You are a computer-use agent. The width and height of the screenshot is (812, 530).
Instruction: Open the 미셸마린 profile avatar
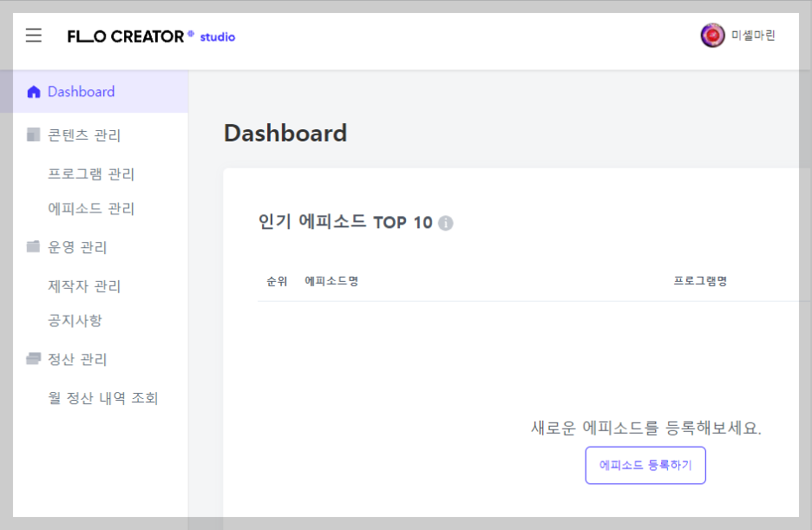point(712,36)
